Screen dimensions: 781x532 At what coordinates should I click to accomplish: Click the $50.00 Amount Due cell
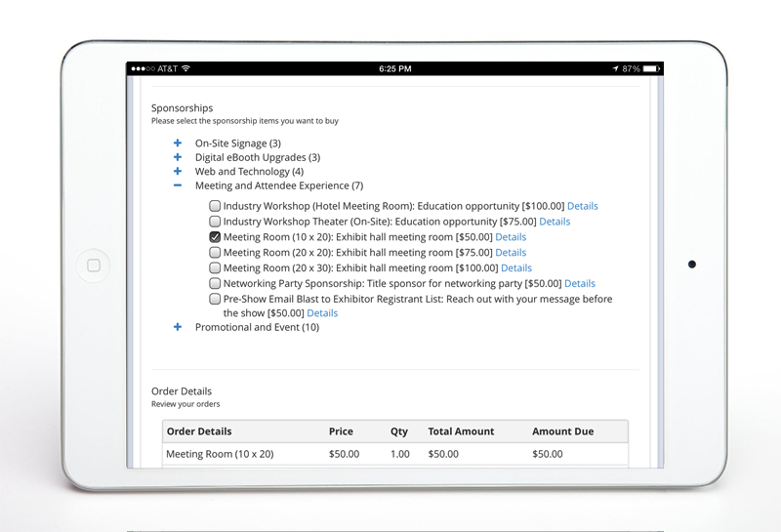coord(548,454)
